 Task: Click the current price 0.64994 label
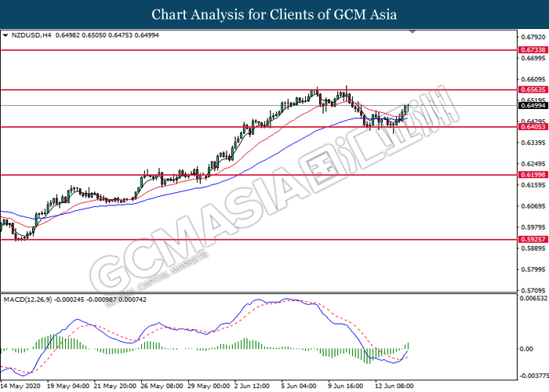point(533,106)
